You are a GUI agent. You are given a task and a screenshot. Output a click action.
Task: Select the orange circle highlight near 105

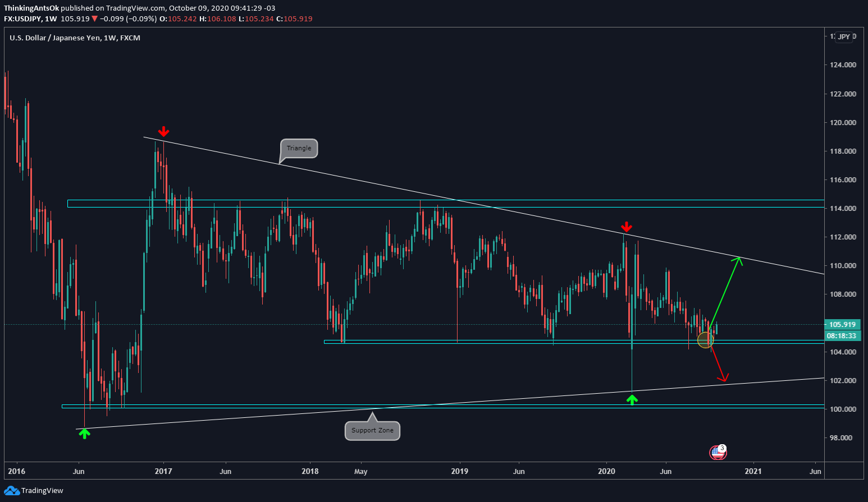tap(705, 339)
